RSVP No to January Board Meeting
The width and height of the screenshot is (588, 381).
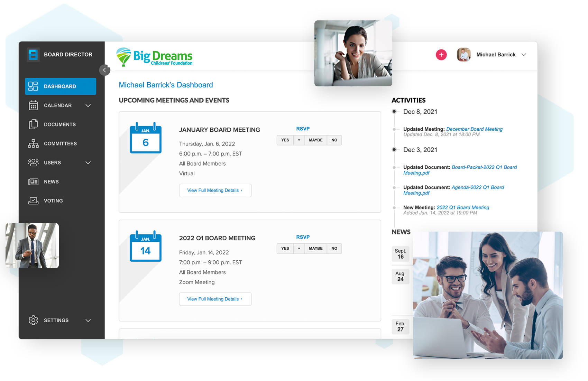point(334,140)
